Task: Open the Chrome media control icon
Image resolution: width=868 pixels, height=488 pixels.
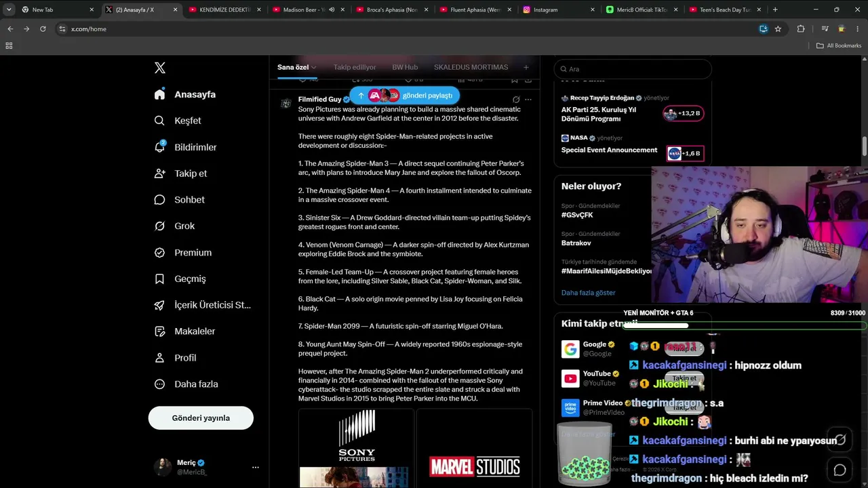Action: tap(825, 29)
